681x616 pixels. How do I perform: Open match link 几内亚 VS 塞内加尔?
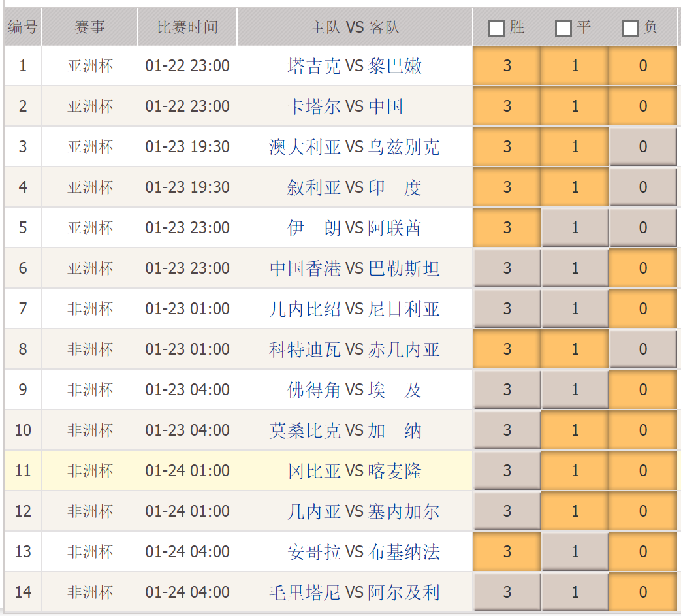pos(364,511)
